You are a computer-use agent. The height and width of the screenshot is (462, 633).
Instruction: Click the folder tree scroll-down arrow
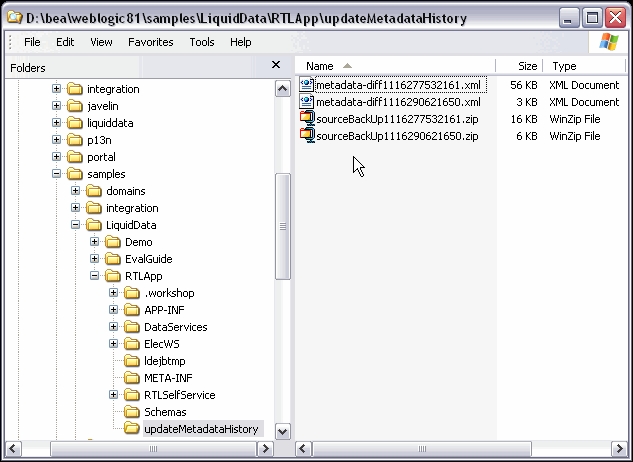tap(283, 431)
